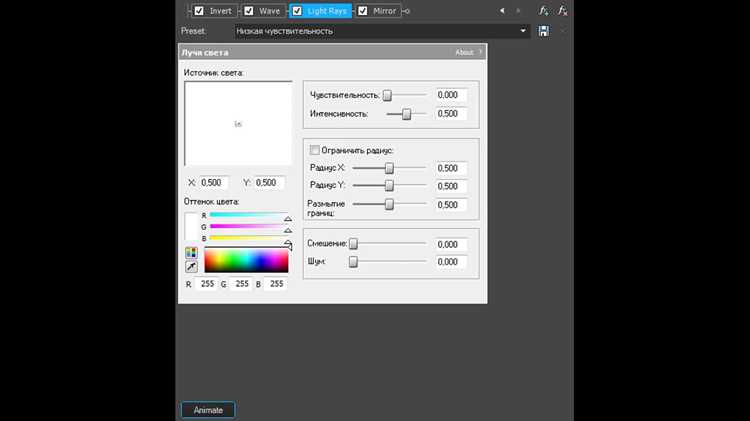The height and width of the screenshot is (421, 750).
Task: Toggle the Invert effect checkbox
Action: [x=199, y=11]
